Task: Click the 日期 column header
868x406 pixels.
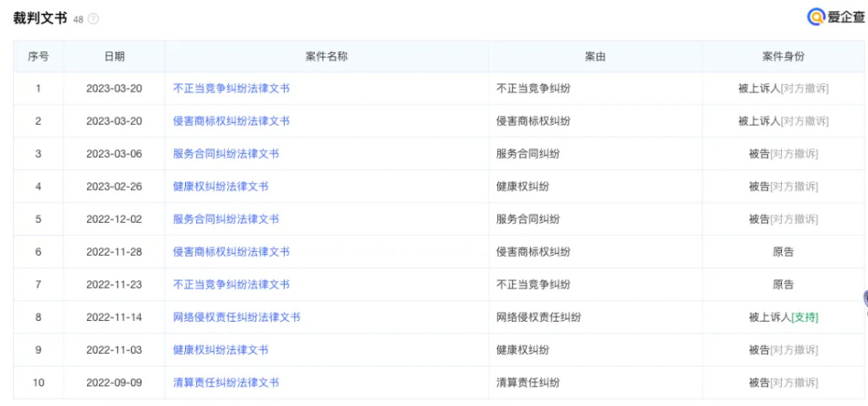Action: (x=114, y=56)
